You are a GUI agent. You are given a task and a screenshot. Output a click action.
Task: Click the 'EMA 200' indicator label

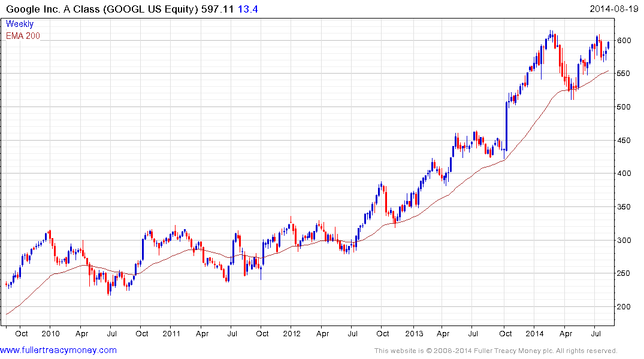(23, 36)
